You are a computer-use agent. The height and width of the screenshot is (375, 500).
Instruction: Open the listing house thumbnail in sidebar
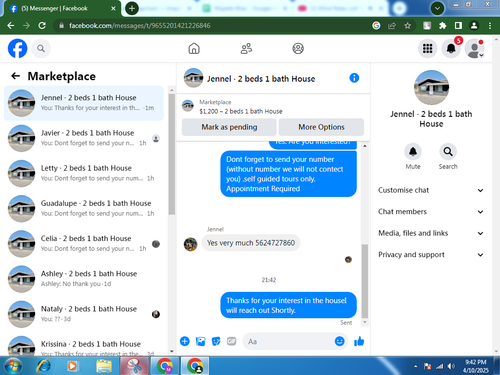pos(431,87)
